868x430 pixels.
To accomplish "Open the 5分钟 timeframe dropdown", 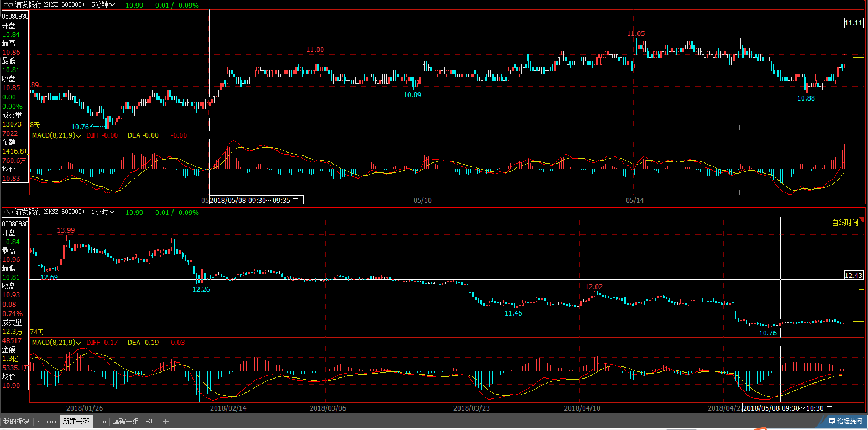I will [103, 4].
